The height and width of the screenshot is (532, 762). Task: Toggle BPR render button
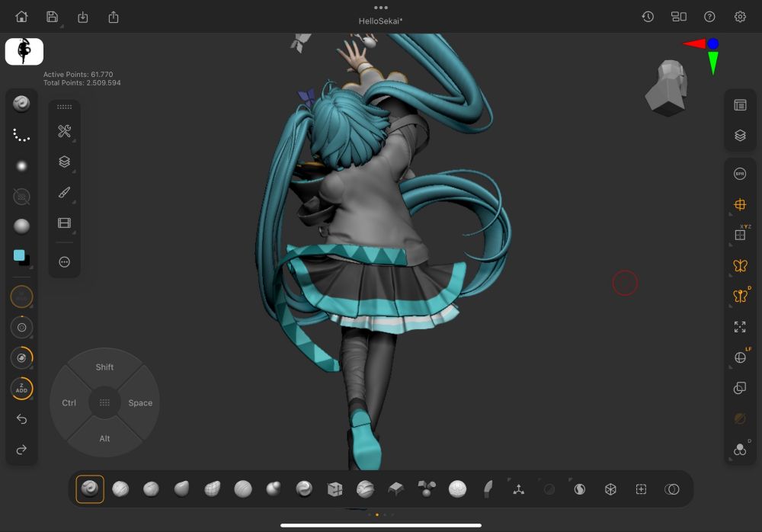click(x=740, y=174)
